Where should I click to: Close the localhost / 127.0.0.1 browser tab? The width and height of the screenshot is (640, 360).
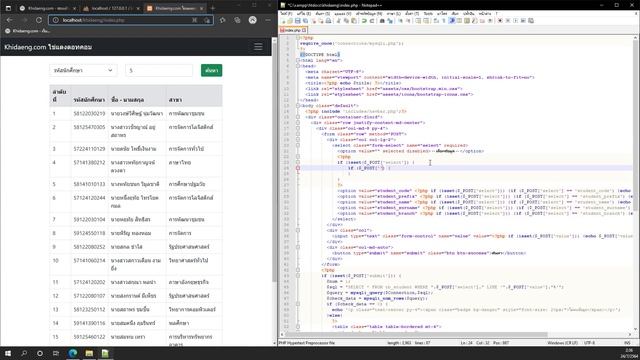pos(138,8)
